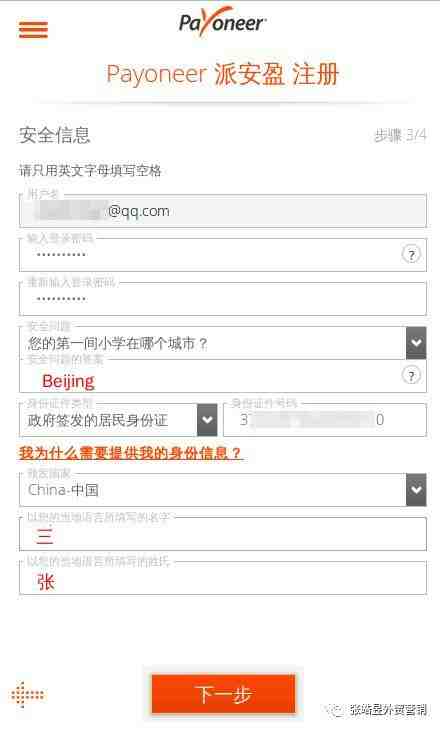Click the first login password field

223,255
